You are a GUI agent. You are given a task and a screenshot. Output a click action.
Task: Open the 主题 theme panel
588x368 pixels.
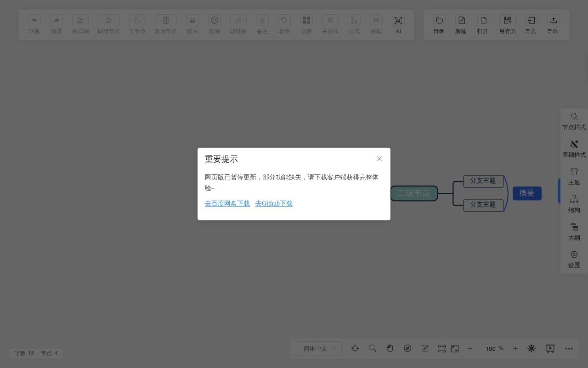574,177
